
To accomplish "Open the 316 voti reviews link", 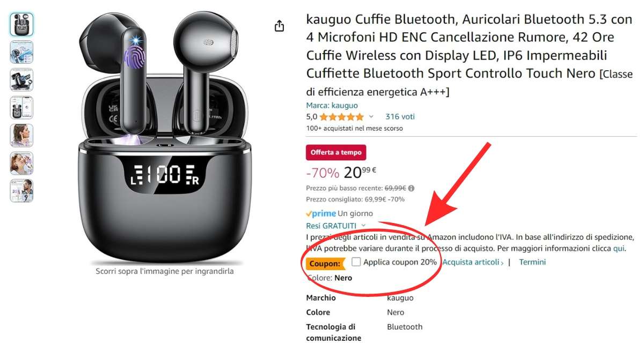I will point(400,116).
